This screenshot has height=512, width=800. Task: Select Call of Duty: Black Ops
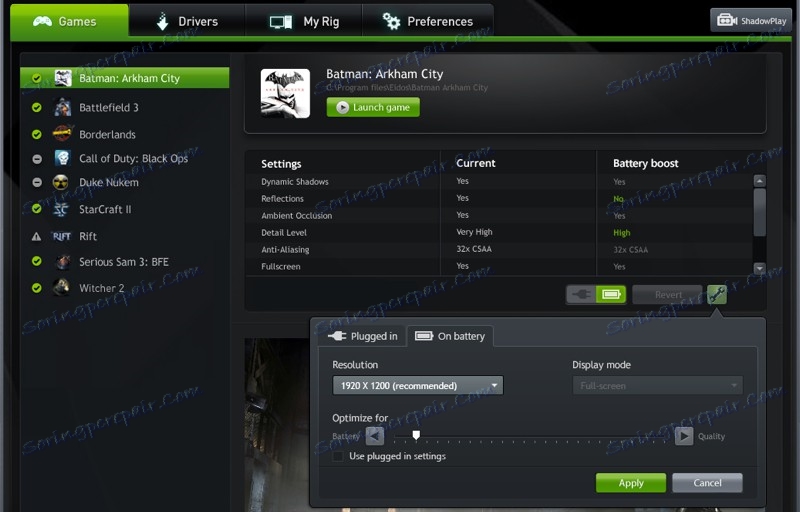coord(124,159)
